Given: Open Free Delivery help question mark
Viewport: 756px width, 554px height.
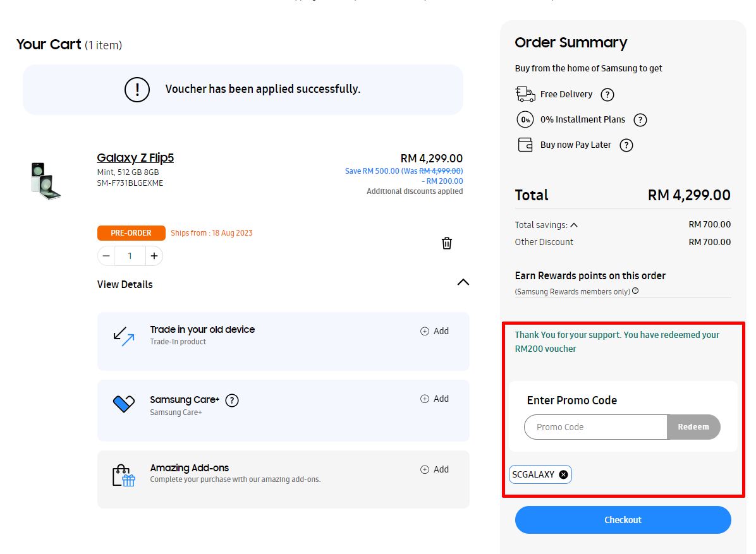Looking at the screenshot, I should [607, 95].
